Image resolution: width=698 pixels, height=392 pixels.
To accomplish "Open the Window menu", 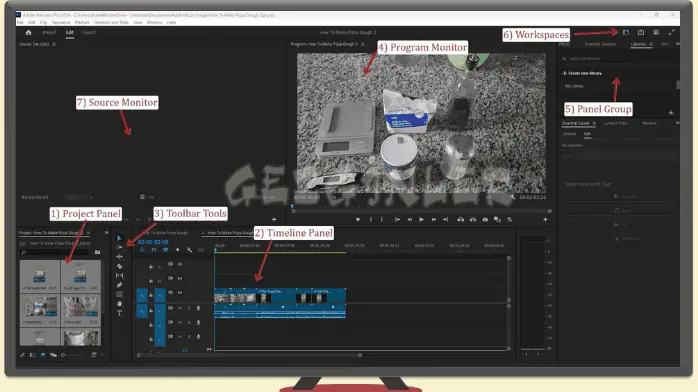I will pyautogui.click(x=154, y=22).
